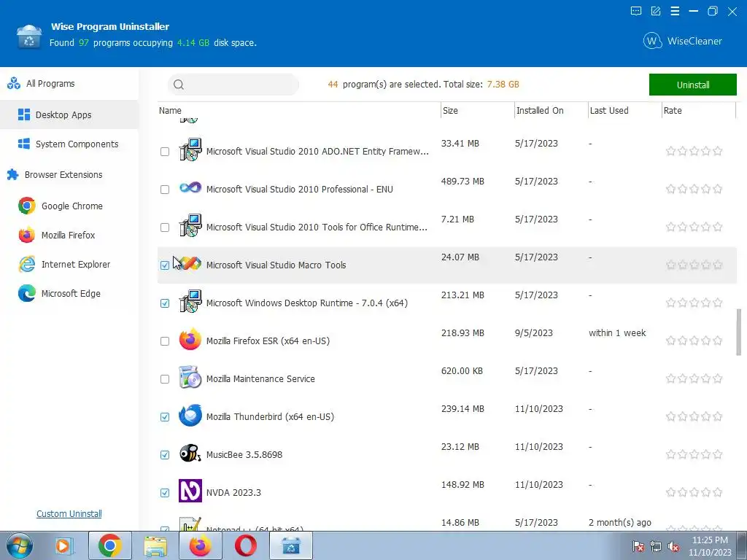Image resolution: width=747 pixels, height=560 pixels.
Task: Click the 'within 1 week' last used value
Action: pos(617,332)
